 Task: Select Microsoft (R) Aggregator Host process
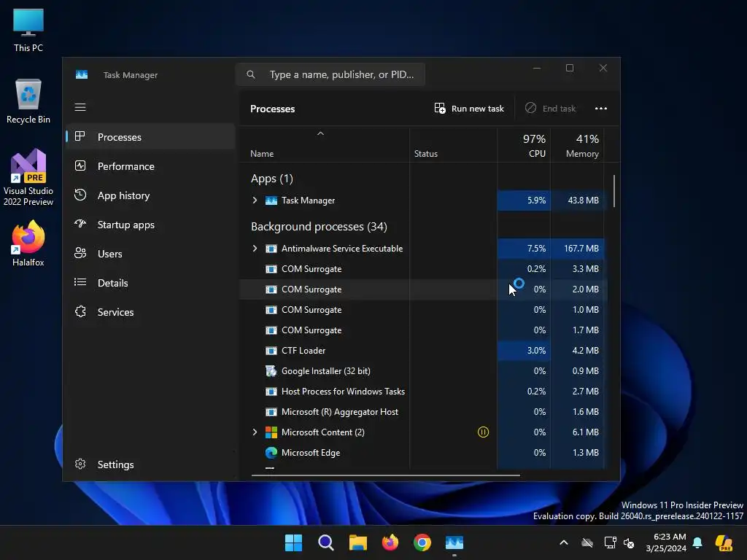[x=422, y=412]
